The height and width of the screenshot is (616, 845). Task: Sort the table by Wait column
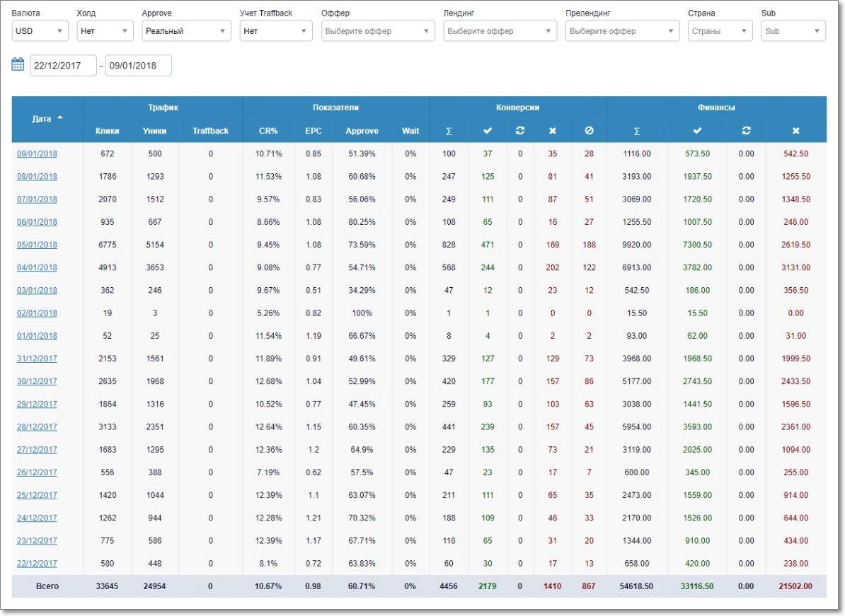pyautogui.click(x=410, y=131)
